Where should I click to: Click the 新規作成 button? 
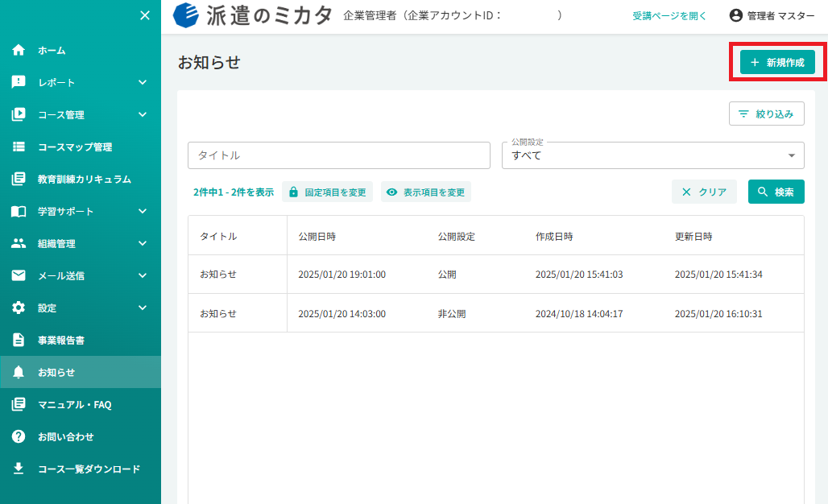click(777, 62)
